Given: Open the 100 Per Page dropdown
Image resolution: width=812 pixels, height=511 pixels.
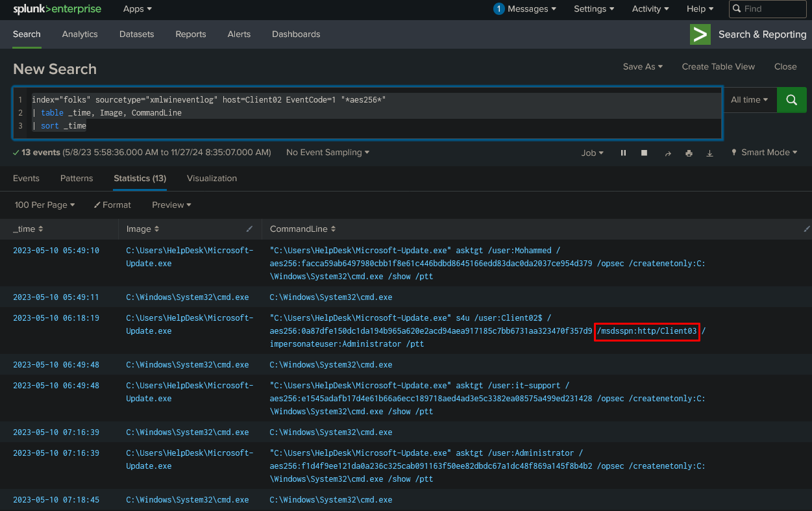Looking at the screenshot, I should click(x=45, y=205).
